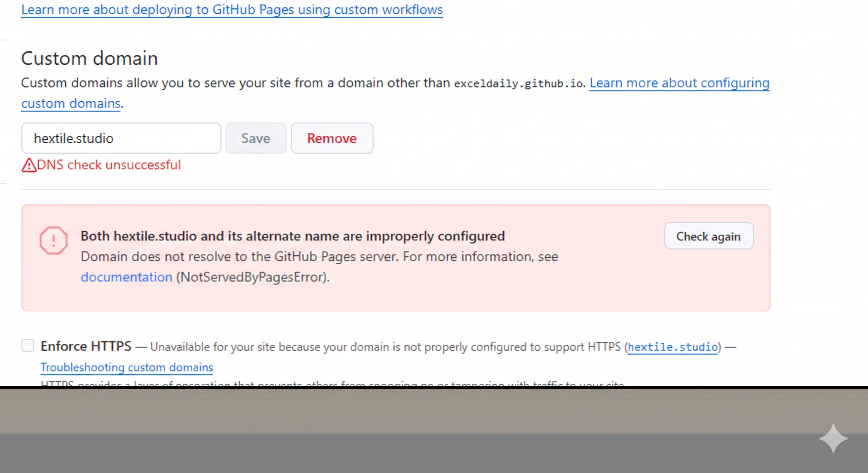
Task: Click the Enforce HTTPS label text
Action: click(86, 346)
